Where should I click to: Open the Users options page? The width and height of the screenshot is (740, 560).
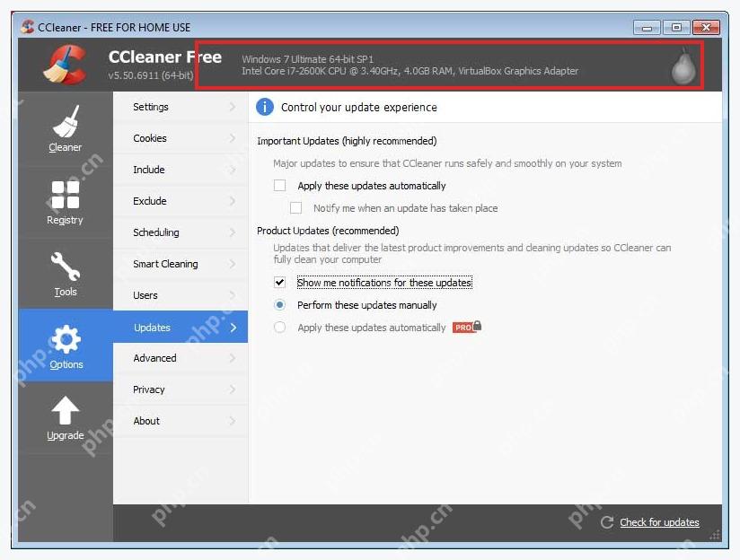[181, 295]
